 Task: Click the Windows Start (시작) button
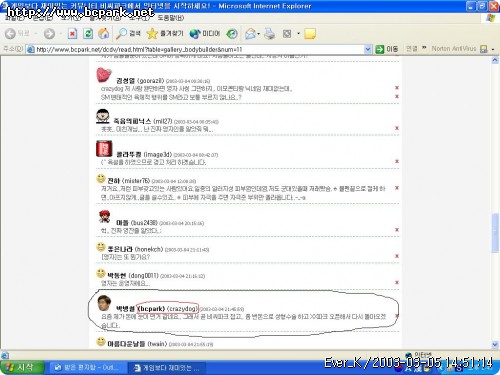tap(23, 367)
